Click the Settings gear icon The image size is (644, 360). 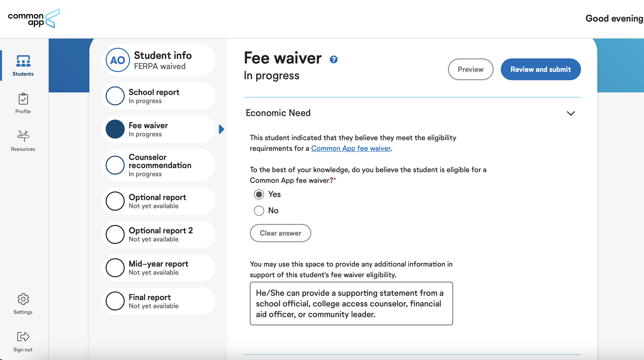[x=23, y=299]
